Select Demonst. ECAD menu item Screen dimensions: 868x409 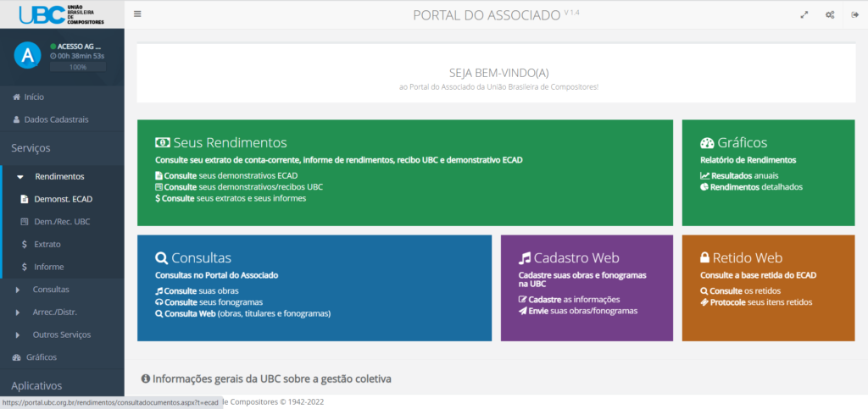pos(63,199)
